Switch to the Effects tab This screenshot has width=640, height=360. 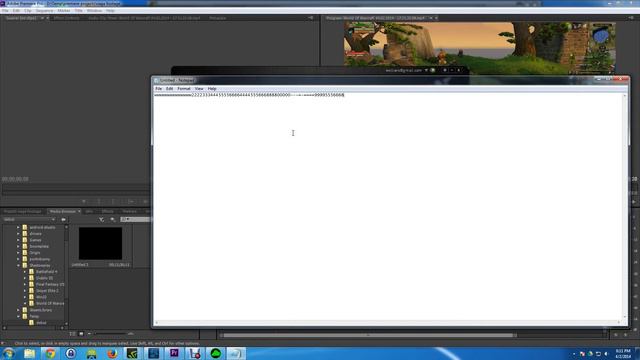pyautogui.click(x=108, y=211)
